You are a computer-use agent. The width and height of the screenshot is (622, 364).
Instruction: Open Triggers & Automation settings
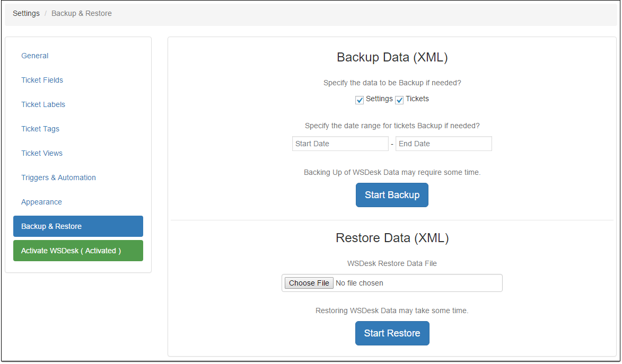pyautogui.click(x=58, y=177)
